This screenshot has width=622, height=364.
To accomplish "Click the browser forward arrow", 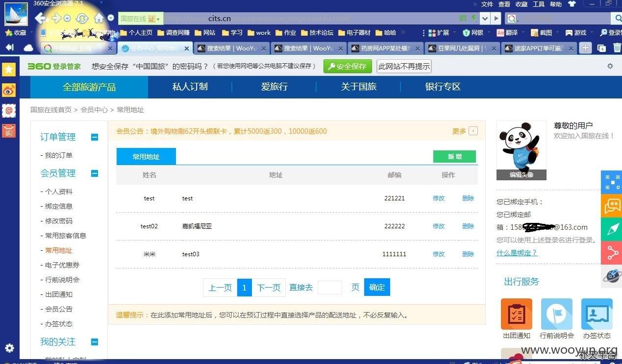I will 56,19.
